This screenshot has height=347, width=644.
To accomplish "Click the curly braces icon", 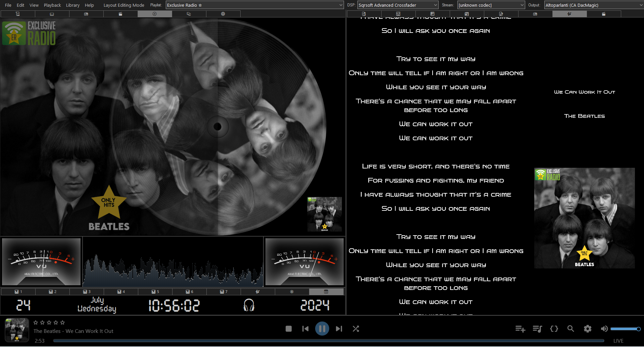I will click(x=554, y=329).
